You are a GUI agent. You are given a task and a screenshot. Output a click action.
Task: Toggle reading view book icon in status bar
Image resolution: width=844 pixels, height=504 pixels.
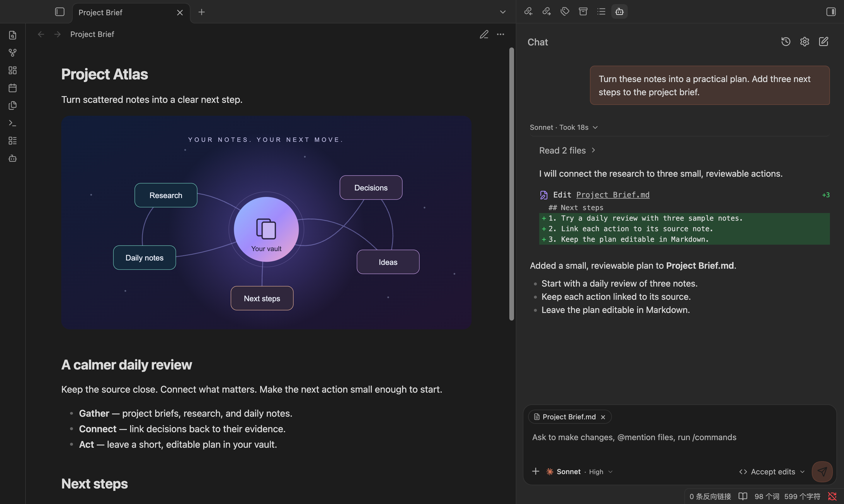743,497
